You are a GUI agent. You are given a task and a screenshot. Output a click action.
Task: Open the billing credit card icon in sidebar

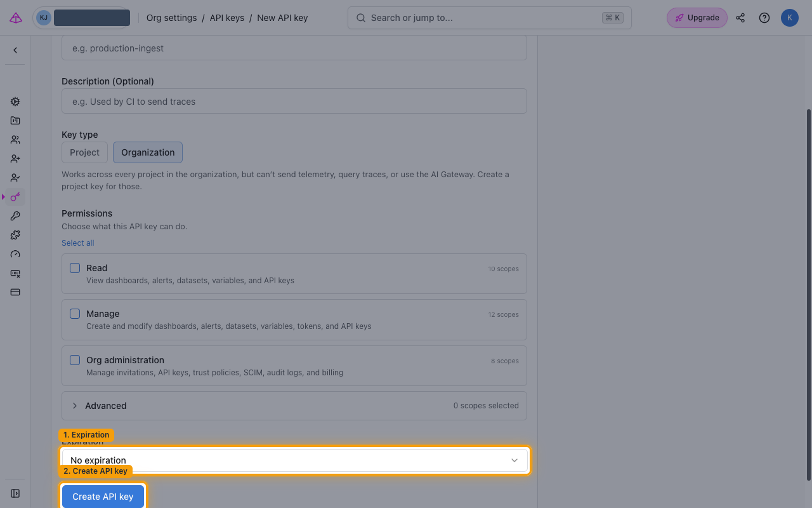(x=15, y=292)
